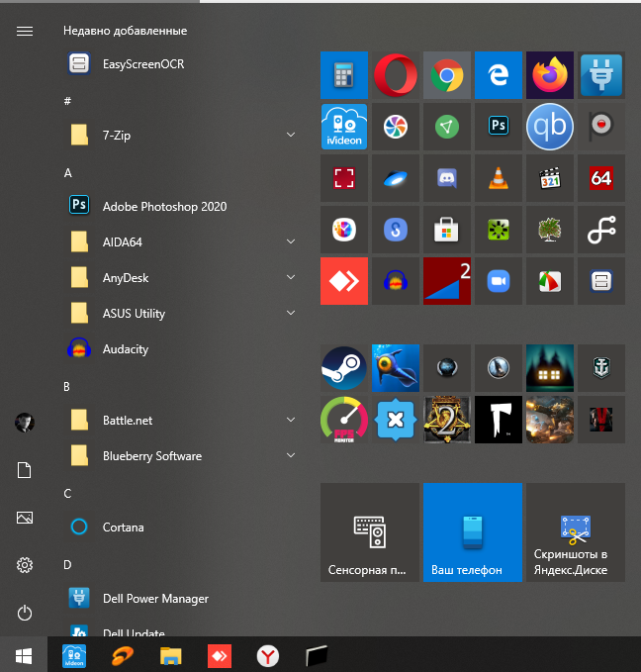Viewport: 641px width, 672px height.
Task: Launch Audacity from the app list
Action: [182, 348]
